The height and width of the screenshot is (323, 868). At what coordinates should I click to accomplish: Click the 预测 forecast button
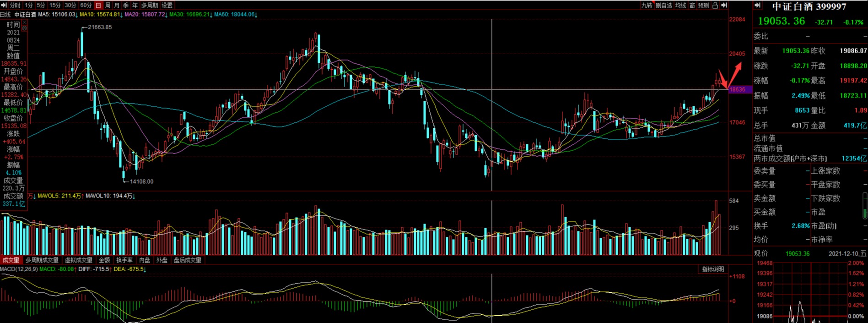pos(703,5)
